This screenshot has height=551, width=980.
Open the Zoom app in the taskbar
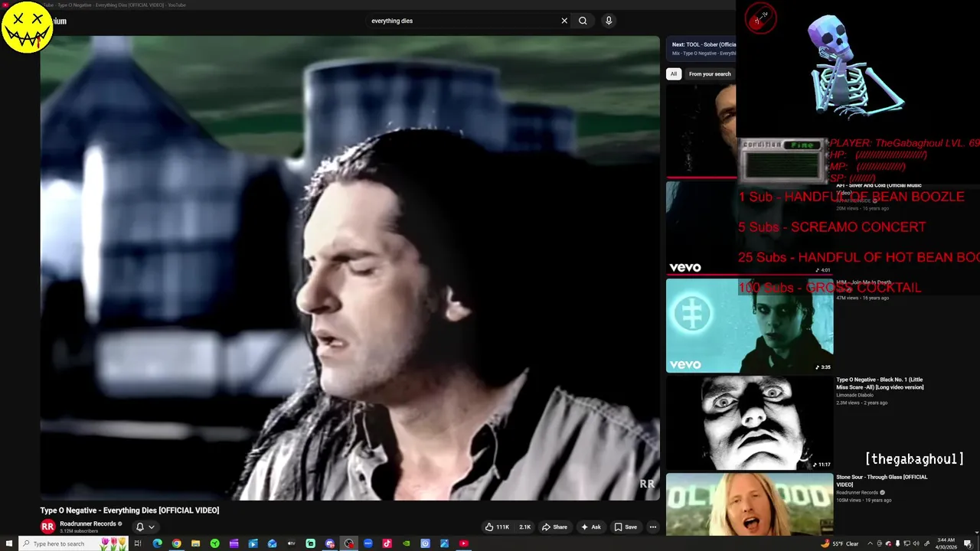367,543
